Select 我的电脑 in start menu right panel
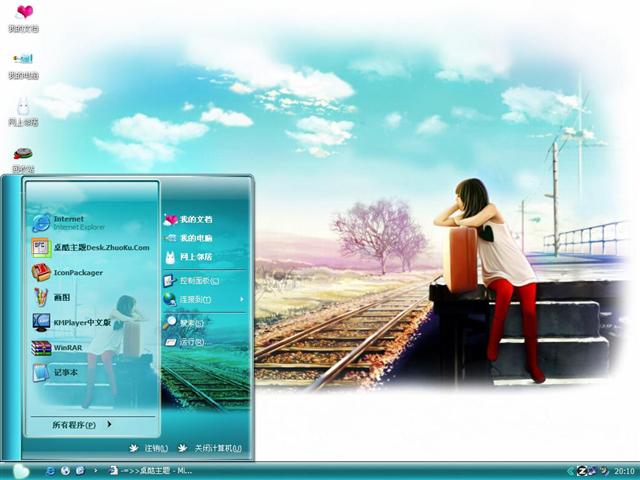 pos(188,238)
